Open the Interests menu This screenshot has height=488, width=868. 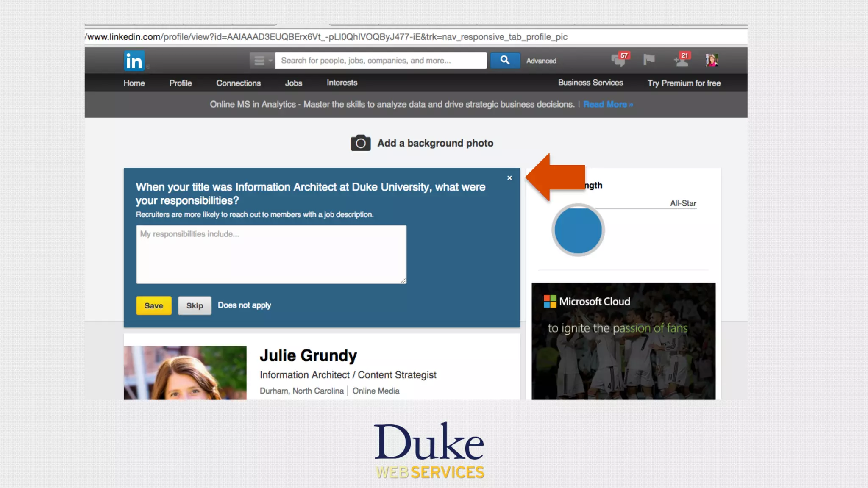coord(342,83)
